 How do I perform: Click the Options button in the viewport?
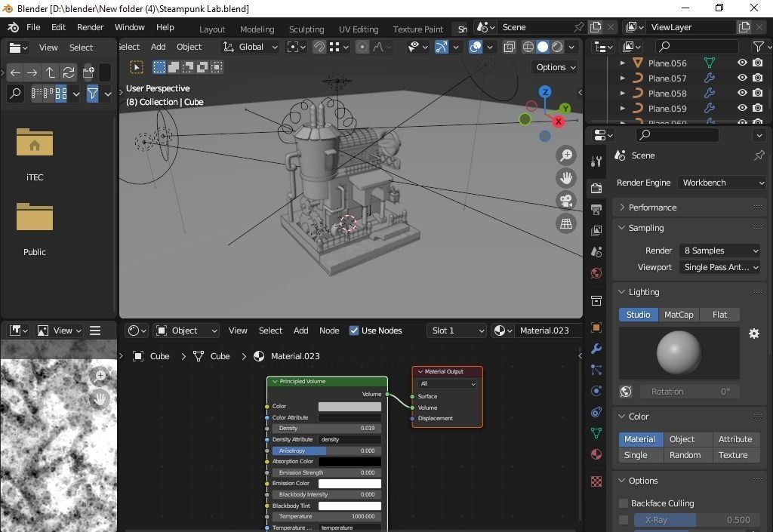tap(555, 67)
